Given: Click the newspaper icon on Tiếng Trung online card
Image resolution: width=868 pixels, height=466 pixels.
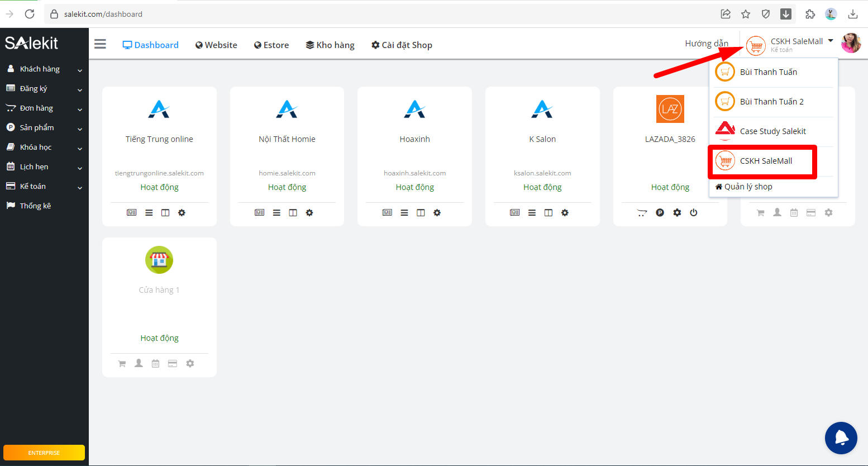Looking at the screenshot, I should [132, 212].
